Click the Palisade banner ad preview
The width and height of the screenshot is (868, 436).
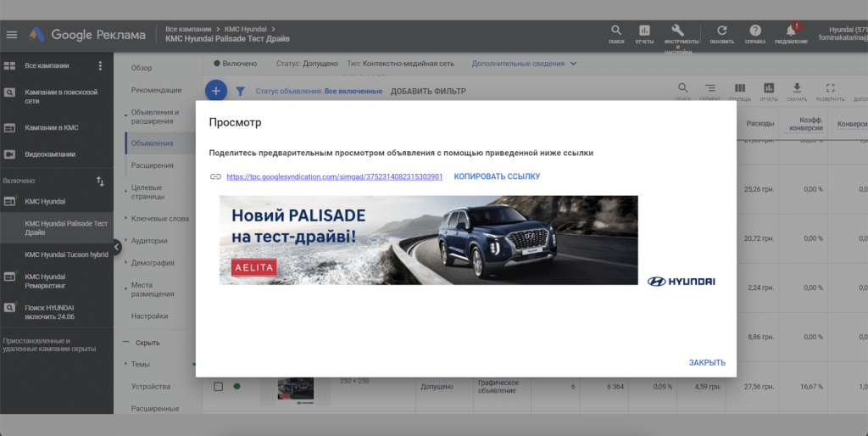(428, 240)
